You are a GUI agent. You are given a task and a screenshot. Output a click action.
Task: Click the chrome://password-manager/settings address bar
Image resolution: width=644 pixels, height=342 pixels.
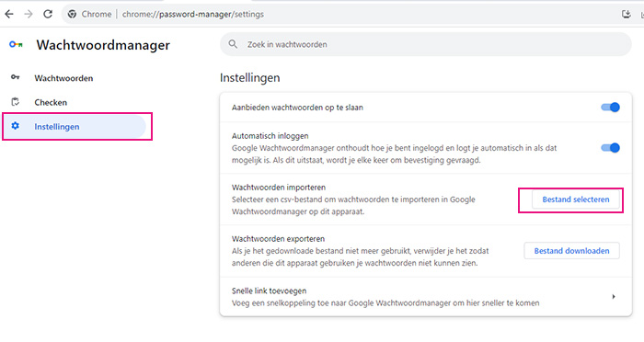[x=193, y=14]
